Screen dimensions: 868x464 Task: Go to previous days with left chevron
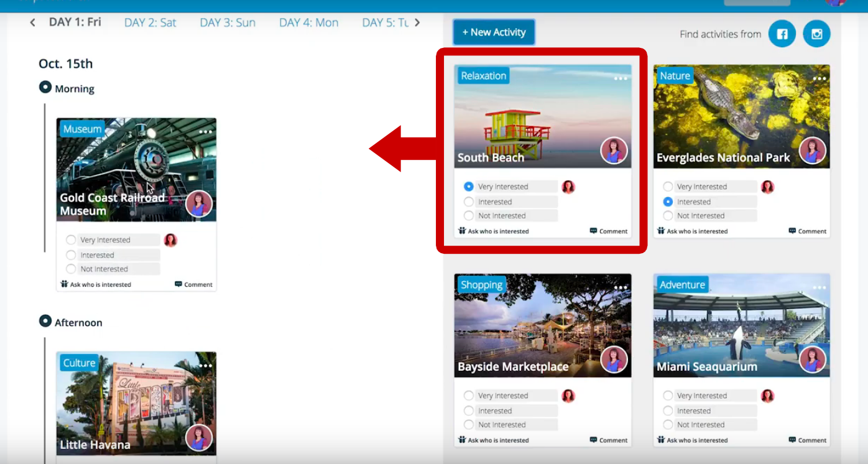(33, 22)
